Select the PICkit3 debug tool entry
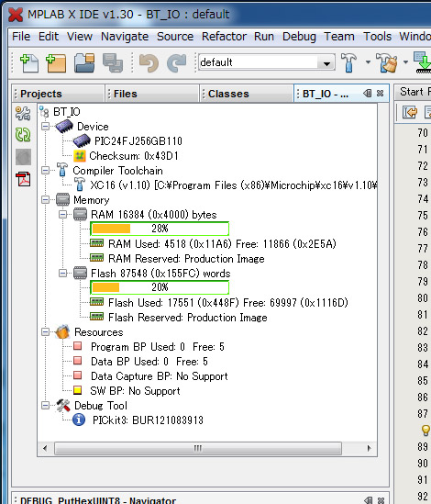 coord(148,420)
